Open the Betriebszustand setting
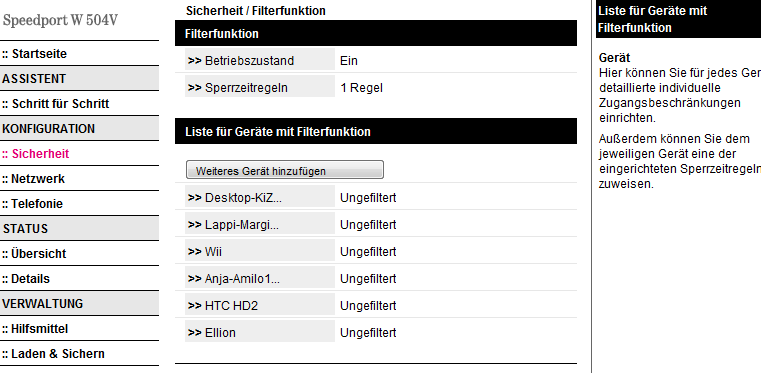761x373 pixels. (260, 61)
